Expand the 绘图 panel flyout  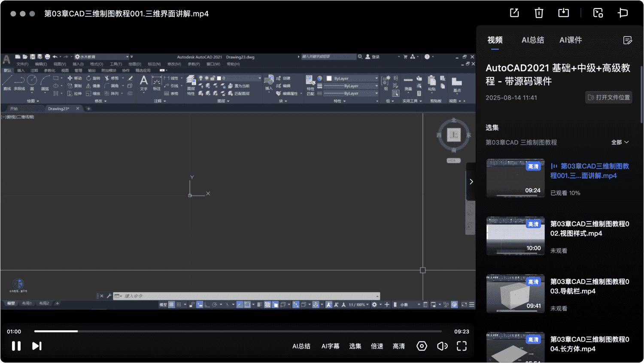[33, 101]
